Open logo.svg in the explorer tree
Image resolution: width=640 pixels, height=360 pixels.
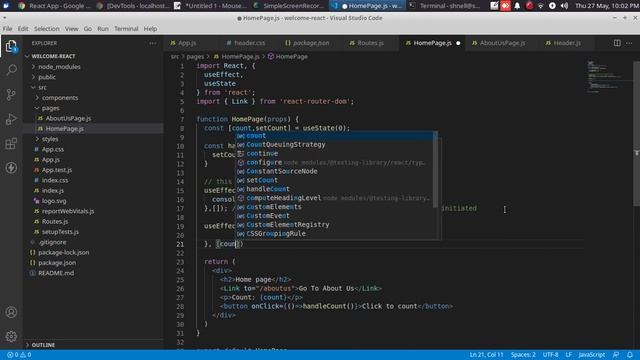pyautogui.click(x=54, y=201)
